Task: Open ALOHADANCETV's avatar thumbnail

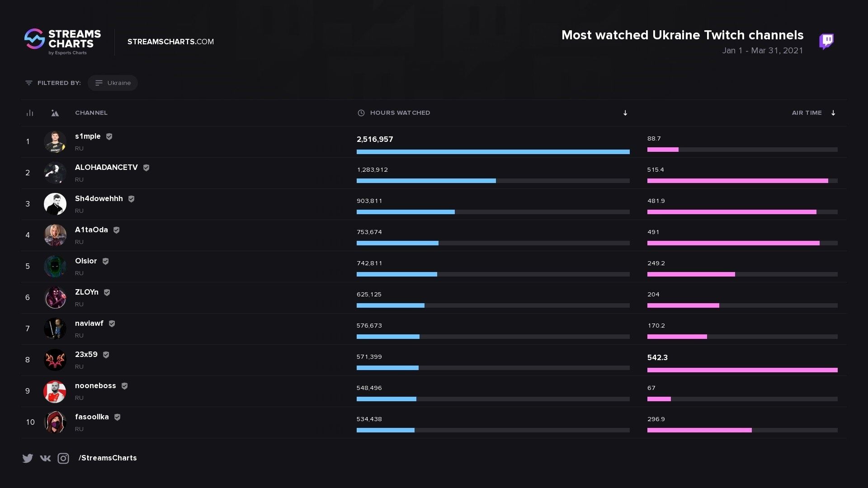Action: [55, 173]
